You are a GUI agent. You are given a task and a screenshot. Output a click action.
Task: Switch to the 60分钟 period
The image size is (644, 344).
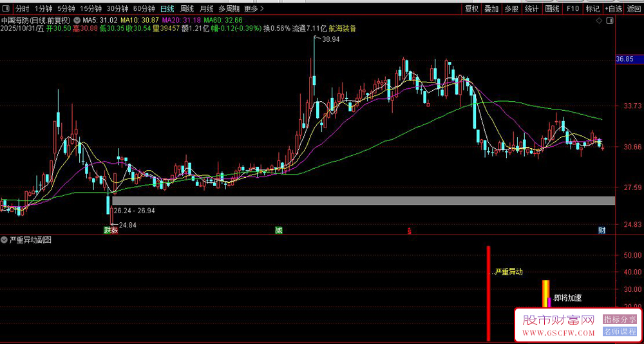tap(144, 8)
